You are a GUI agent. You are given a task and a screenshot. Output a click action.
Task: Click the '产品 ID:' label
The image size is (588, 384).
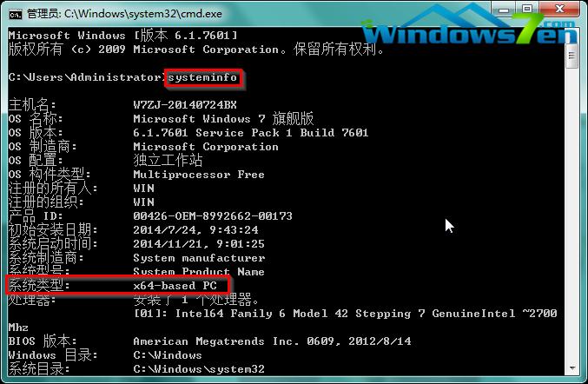click(36, 216)
